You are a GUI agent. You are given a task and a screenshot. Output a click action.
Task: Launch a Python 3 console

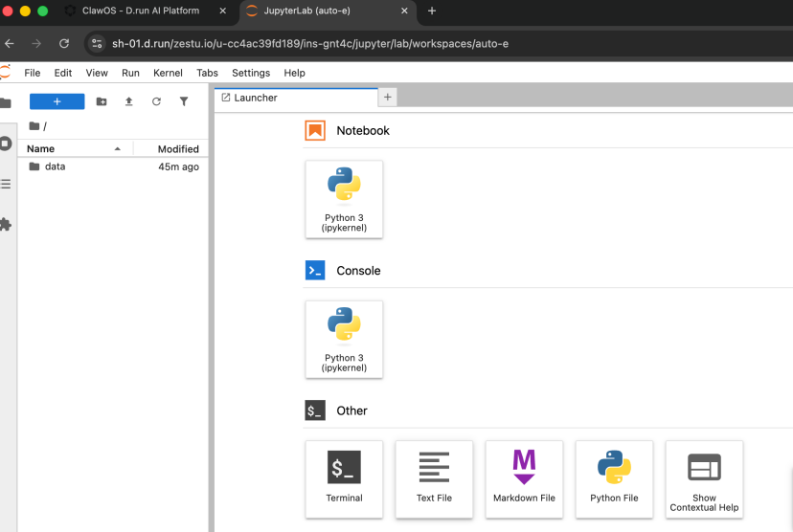click(344, 339)
